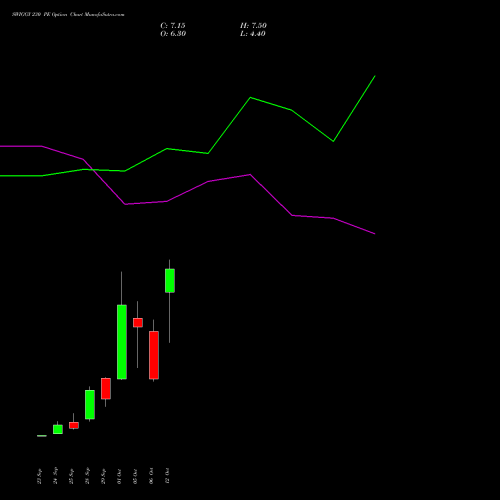Viewport: 500px width, 500px height.
Task: Click the red candle above 29 Sep
Action: point(106,388)
